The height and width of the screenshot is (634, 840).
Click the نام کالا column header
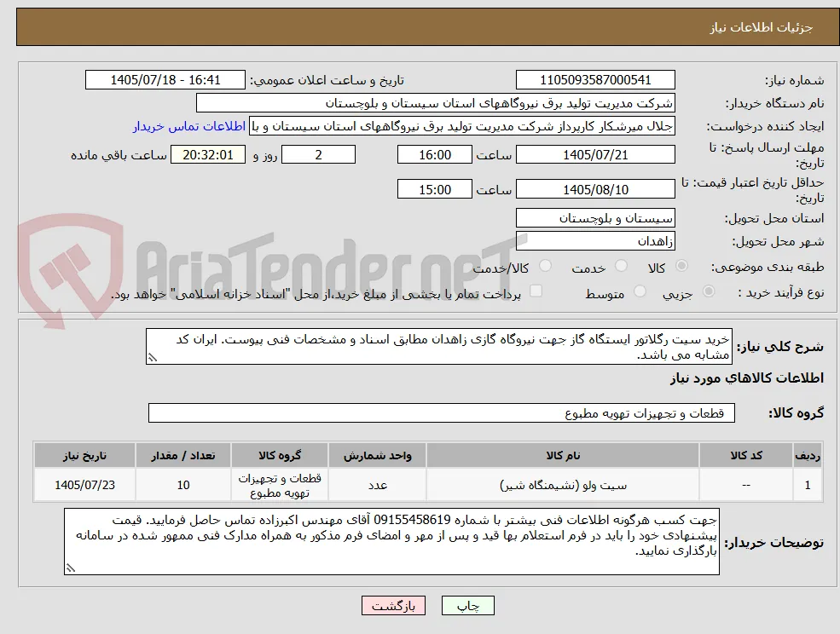coord(563,456)
